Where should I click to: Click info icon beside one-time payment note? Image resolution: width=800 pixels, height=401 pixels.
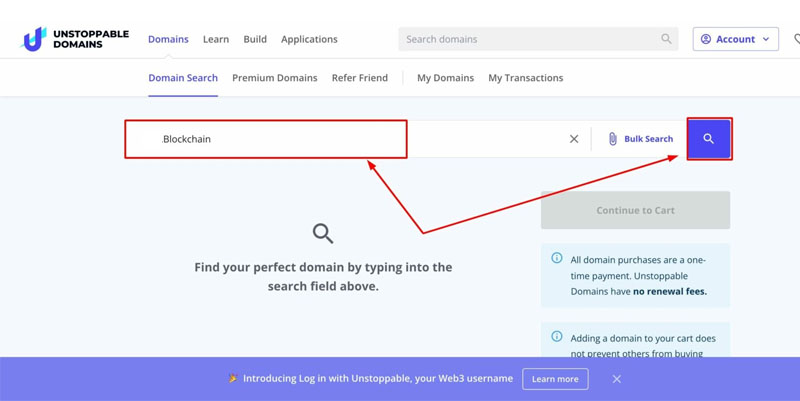(557, 258)
